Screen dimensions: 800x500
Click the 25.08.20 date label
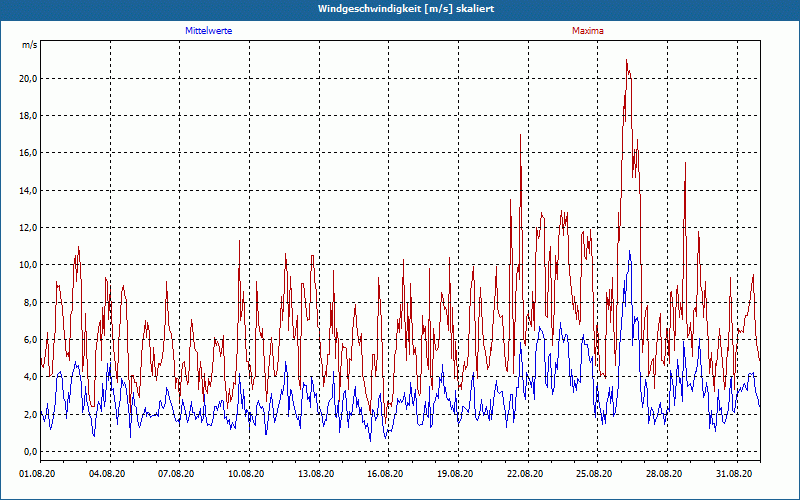(x=594, y=474)
